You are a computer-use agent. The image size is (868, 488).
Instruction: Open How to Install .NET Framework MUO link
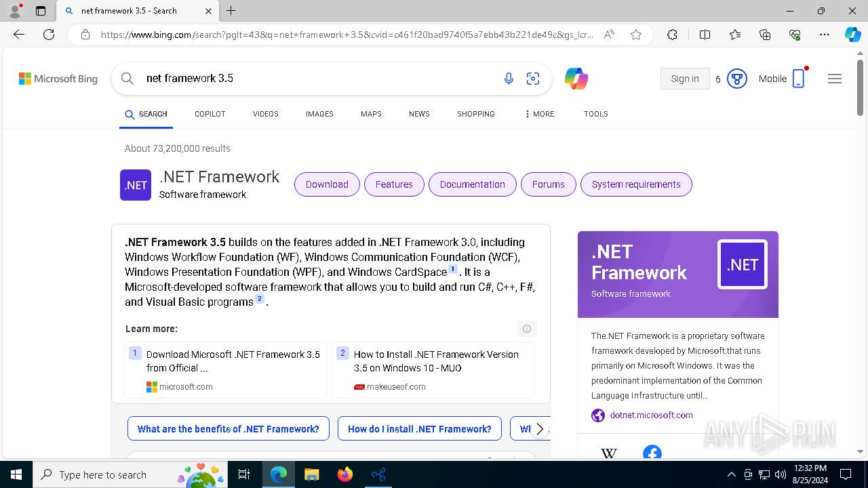[x=436, y=361]
